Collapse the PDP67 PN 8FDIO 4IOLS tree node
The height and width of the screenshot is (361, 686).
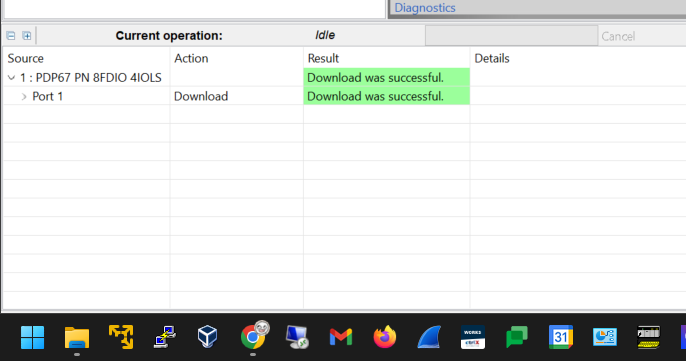(x=11, y=78)
